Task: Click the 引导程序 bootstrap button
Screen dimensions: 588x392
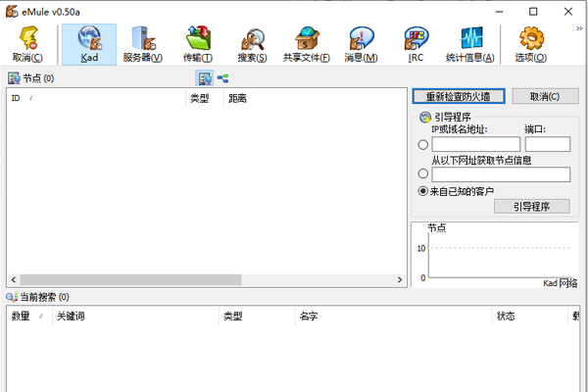Action: 532,207
